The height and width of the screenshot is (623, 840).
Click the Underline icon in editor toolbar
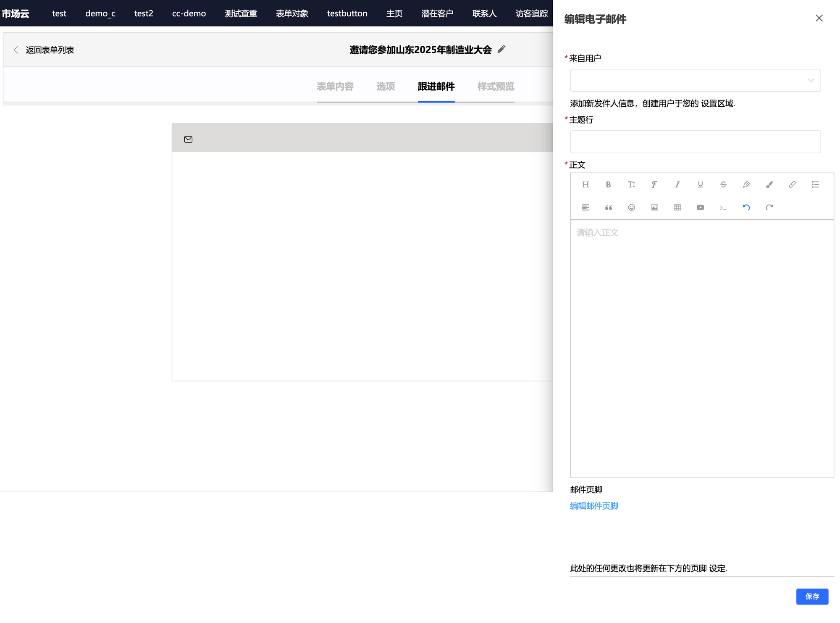click(x=700, y=184)
